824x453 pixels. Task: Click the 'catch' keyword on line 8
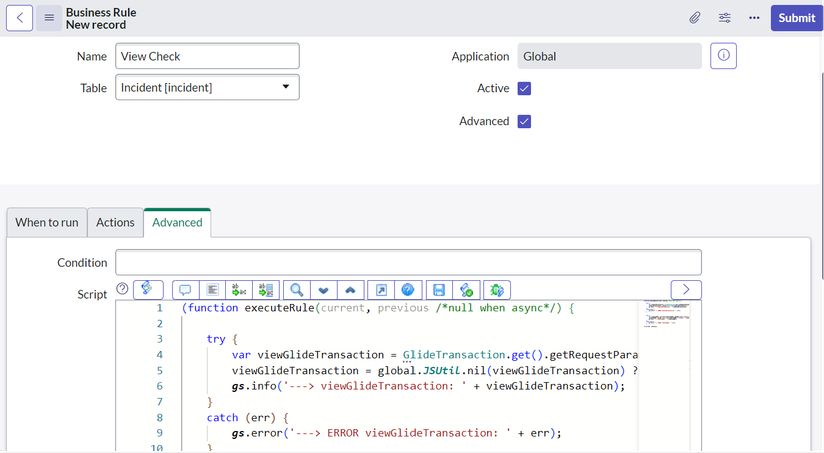click(x=222, y=417)
